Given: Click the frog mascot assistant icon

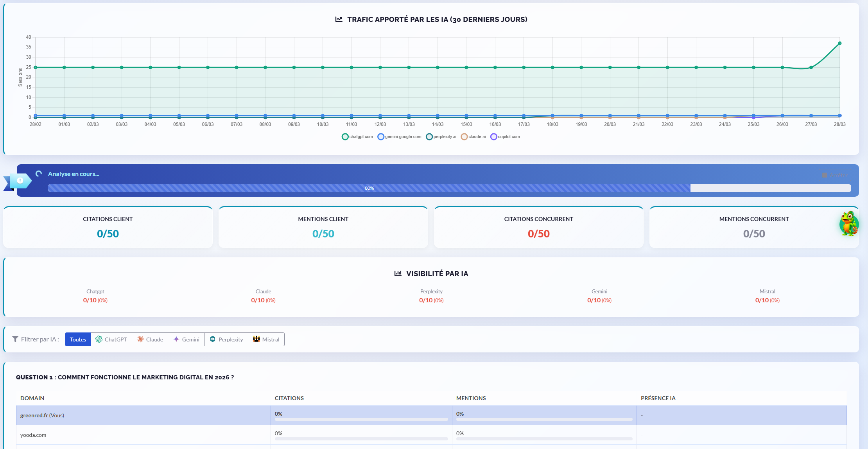Looking at the screenshot, I should point(848,224).
